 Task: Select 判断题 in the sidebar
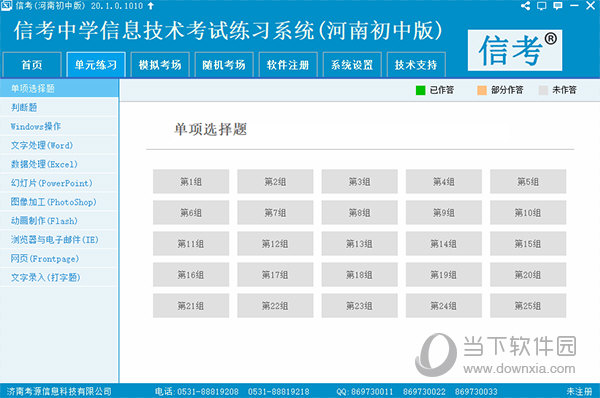click(x=59, y=108)
